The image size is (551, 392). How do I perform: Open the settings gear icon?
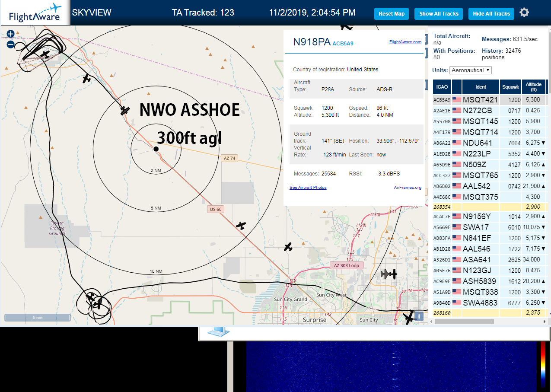click(524, 13)
